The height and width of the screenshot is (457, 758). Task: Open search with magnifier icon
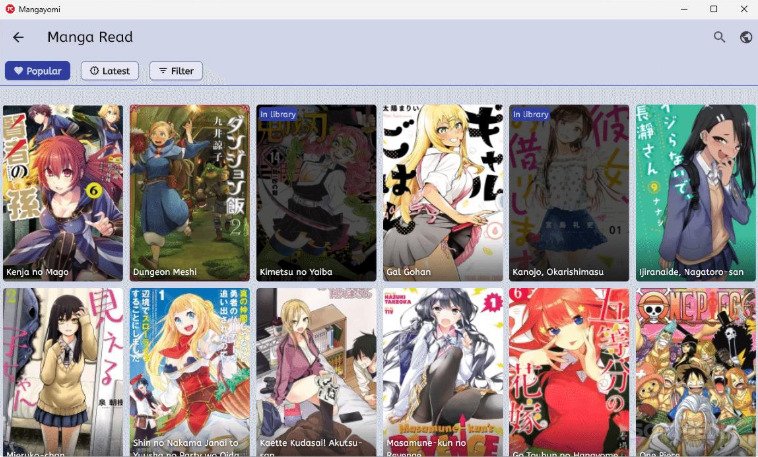[x=719, y=37]
